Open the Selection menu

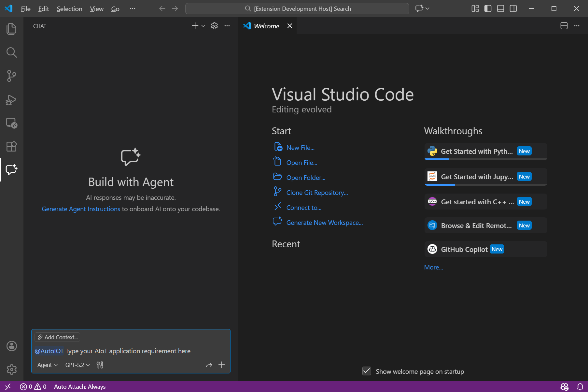[69, 9]
